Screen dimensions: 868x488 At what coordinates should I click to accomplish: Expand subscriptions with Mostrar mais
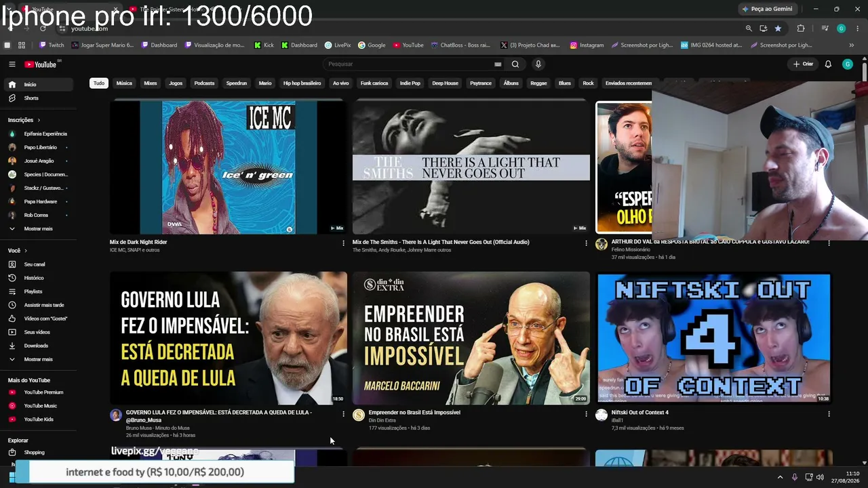(38, 229)
